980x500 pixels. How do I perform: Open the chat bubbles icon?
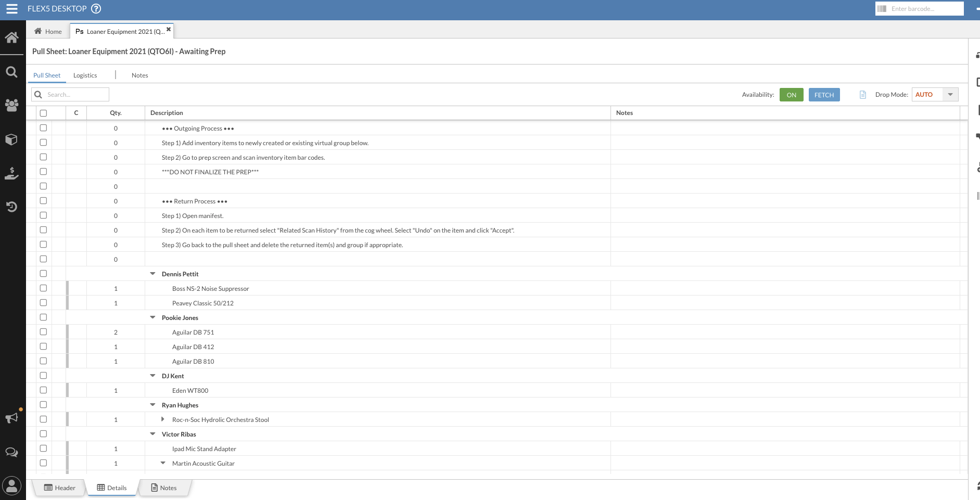coord(11,452)
